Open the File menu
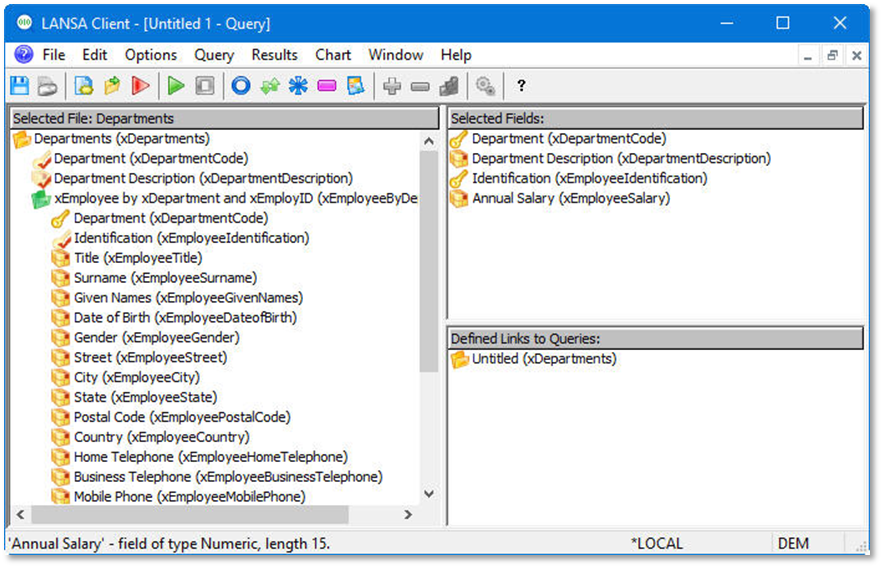This screenshot has height=567, width=882. coord(54,55)
